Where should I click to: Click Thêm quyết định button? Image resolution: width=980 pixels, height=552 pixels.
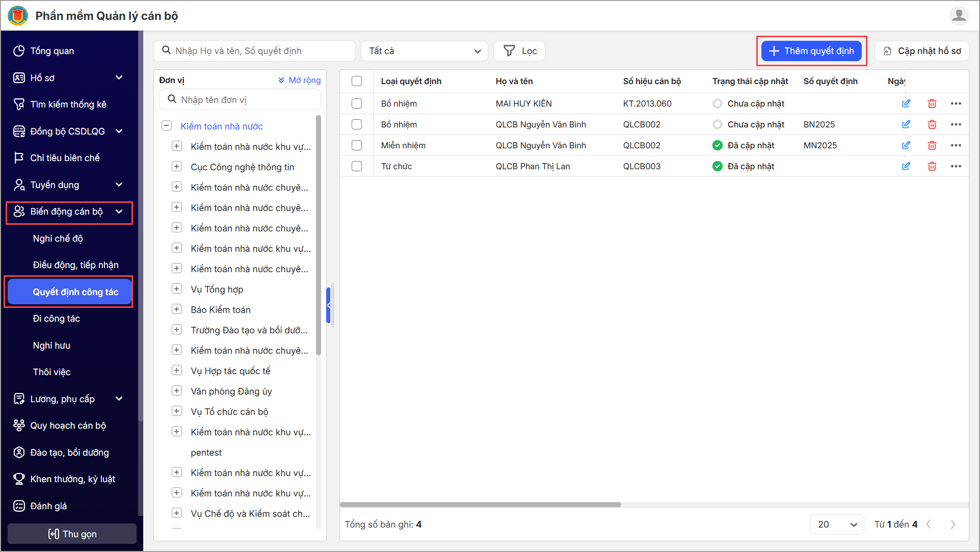(811, 51)
